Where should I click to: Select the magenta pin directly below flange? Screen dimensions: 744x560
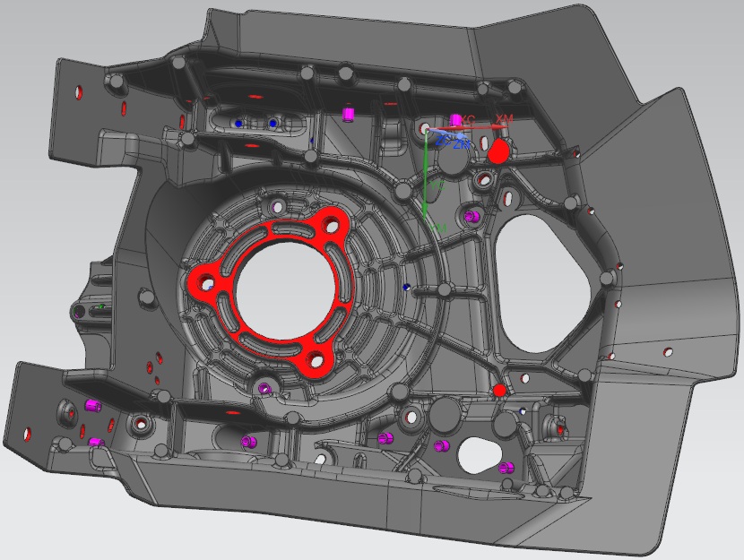point(264,389)
